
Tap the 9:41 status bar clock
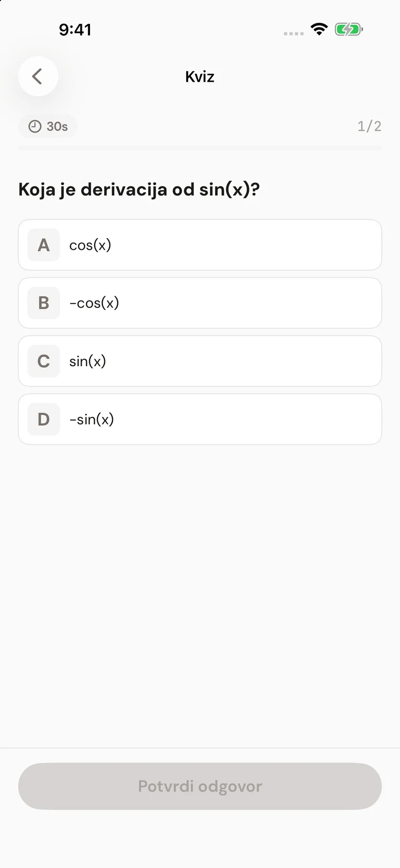click(x=75, y=29)
